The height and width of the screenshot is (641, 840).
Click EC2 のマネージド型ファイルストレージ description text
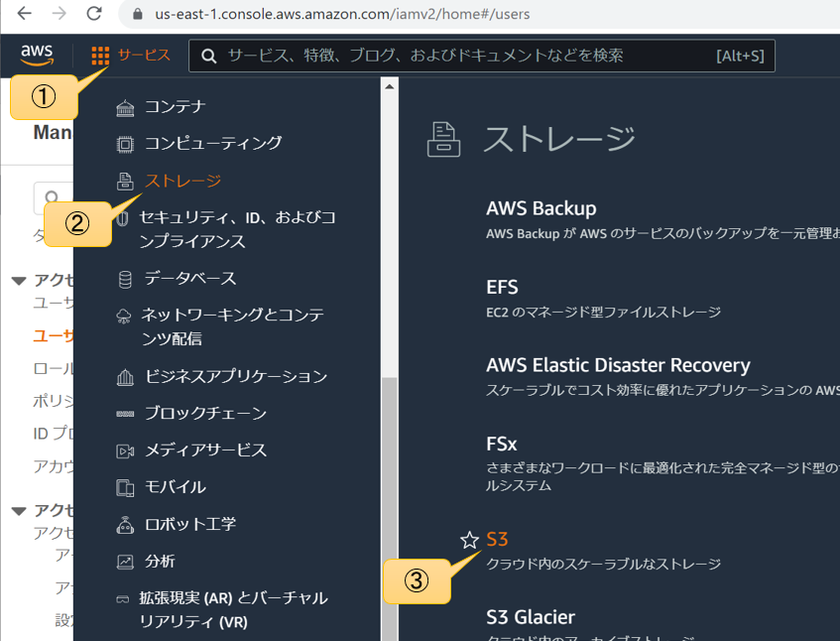(x=603, y=312)
